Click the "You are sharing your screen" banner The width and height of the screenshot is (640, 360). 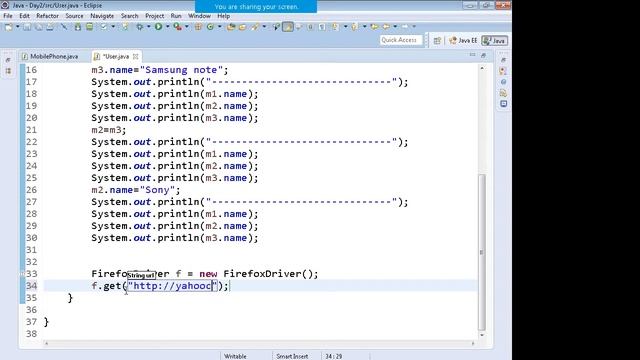[x=256, y=7]
